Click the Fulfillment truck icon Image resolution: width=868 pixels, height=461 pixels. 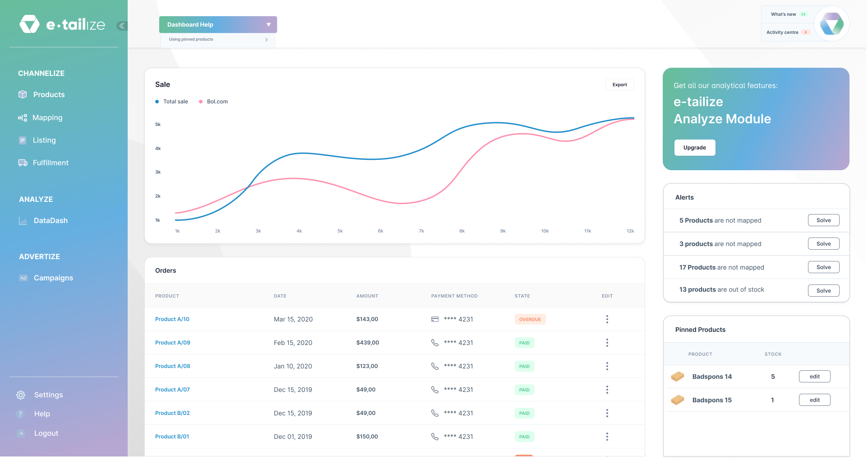point(23,163)
